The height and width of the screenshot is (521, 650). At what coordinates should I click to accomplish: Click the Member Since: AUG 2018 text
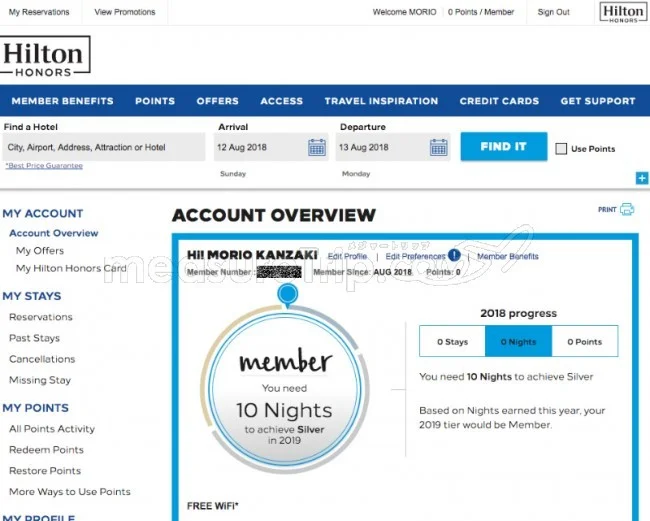(x=362, y=272)
